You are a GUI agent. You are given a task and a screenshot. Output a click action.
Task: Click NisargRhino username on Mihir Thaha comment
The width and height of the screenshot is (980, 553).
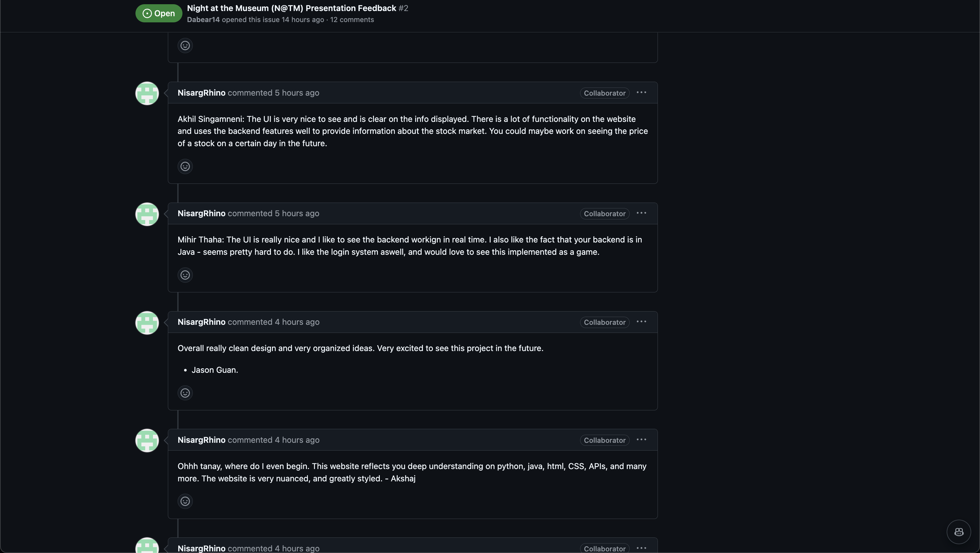201,214
